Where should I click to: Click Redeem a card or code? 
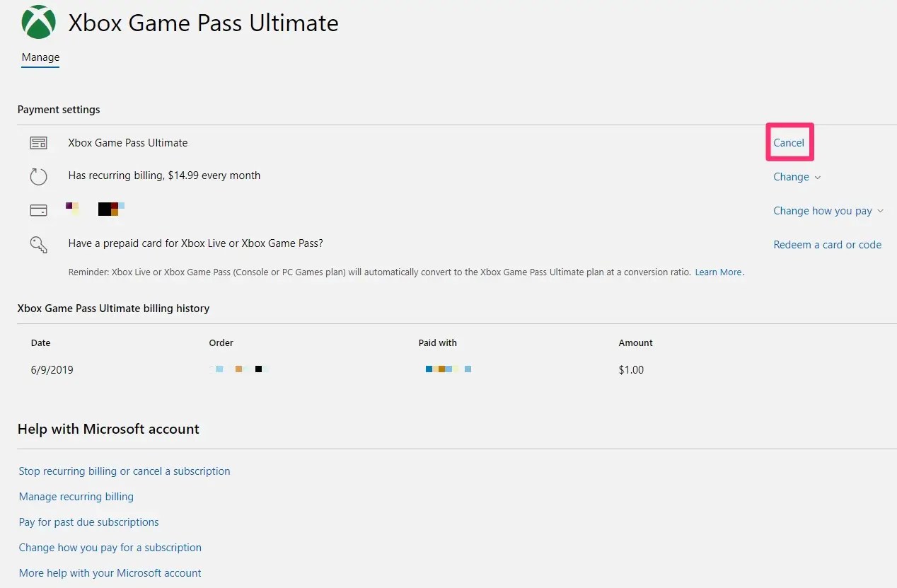(827, 245)
